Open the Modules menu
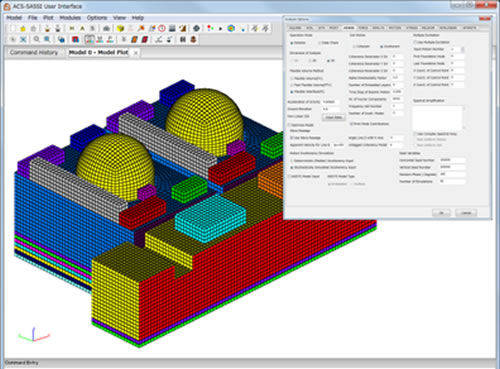Screen dimensions: 500x369 point(70,18)
